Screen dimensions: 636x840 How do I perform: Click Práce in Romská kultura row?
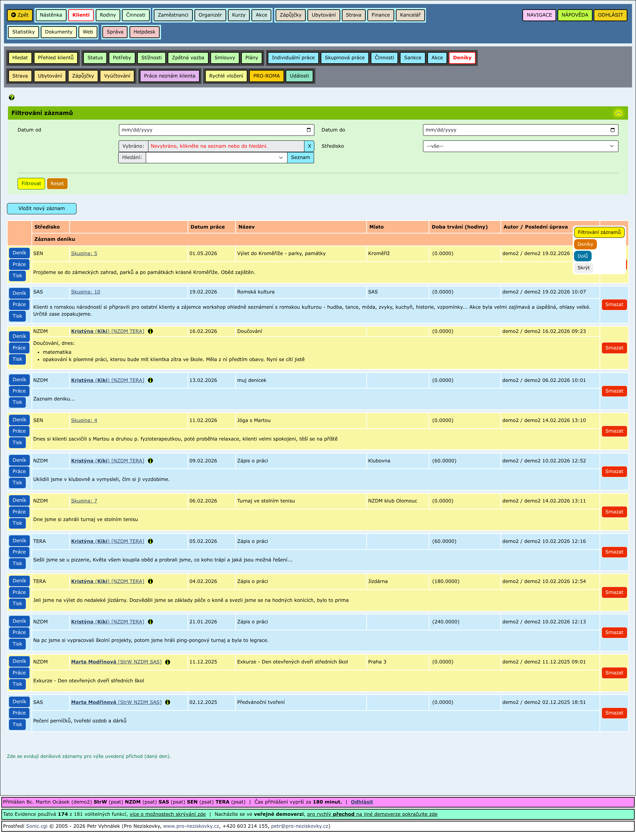19,305
